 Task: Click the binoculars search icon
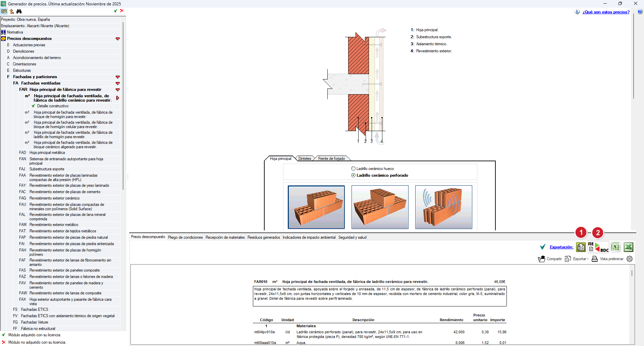pos(19,11)
